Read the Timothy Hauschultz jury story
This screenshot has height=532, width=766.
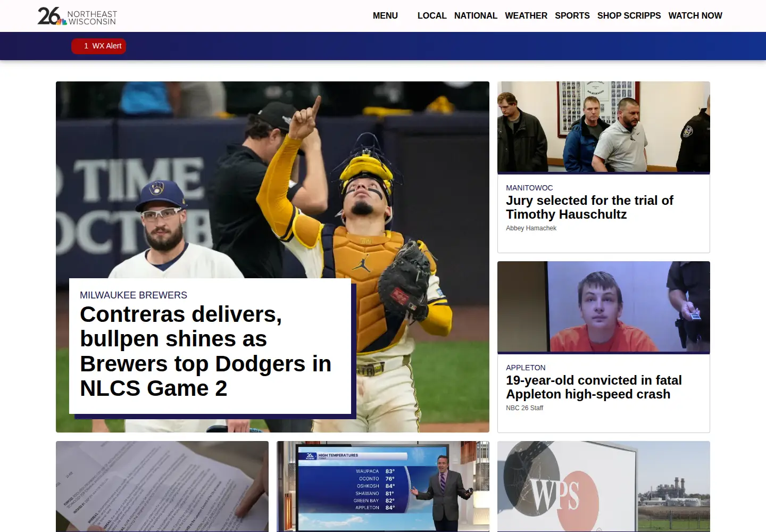pos(589,207)
